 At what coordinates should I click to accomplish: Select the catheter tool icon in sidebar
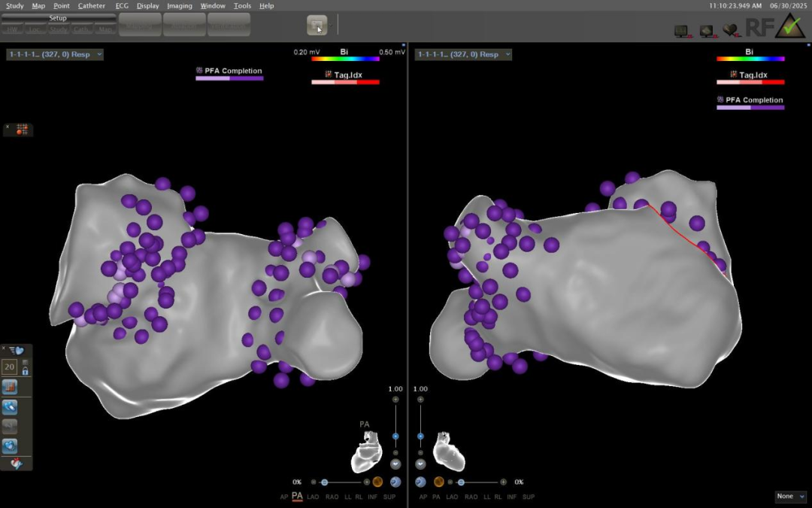tap(10, 407)
